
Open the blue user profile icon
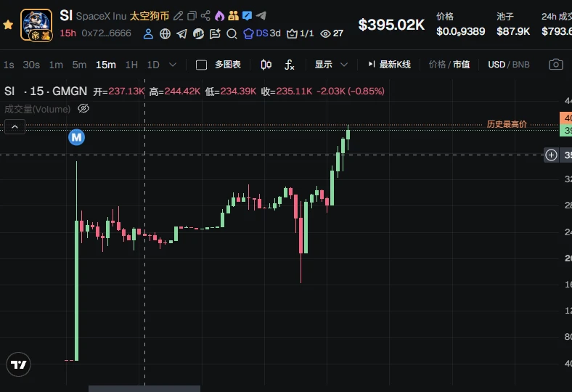tap(148, 34)
